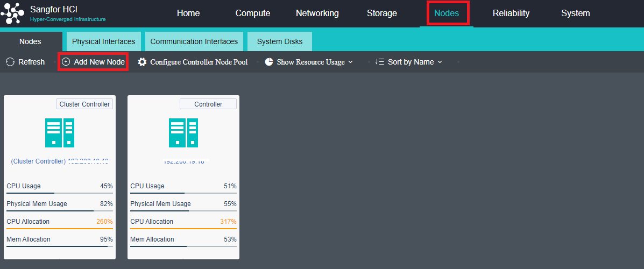This screenshot has width=644, height=269.
Task: Click the 55% Physical Mem Usage bar
Action: (183, 210)
